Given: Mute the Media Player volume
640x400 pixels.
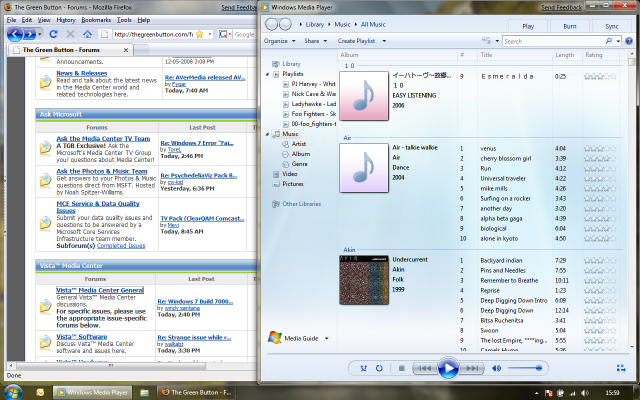Looking at the screenshot, I should pos(496,368).
